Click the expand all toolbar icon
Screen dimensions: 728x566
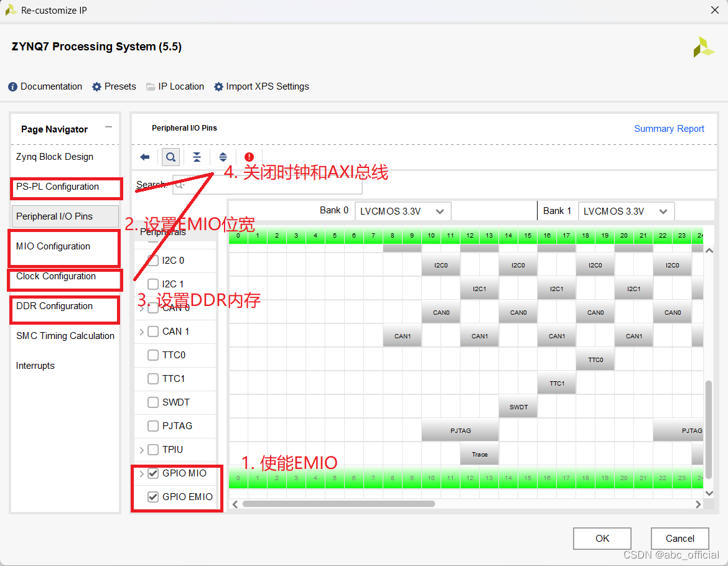(223, 157)
